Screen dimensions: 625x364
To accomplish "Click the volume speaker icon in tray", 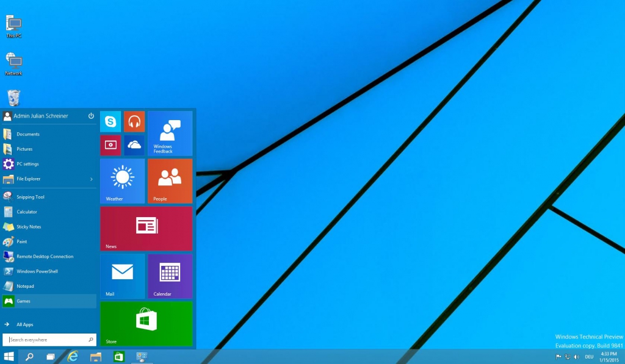I will point(577,357).
